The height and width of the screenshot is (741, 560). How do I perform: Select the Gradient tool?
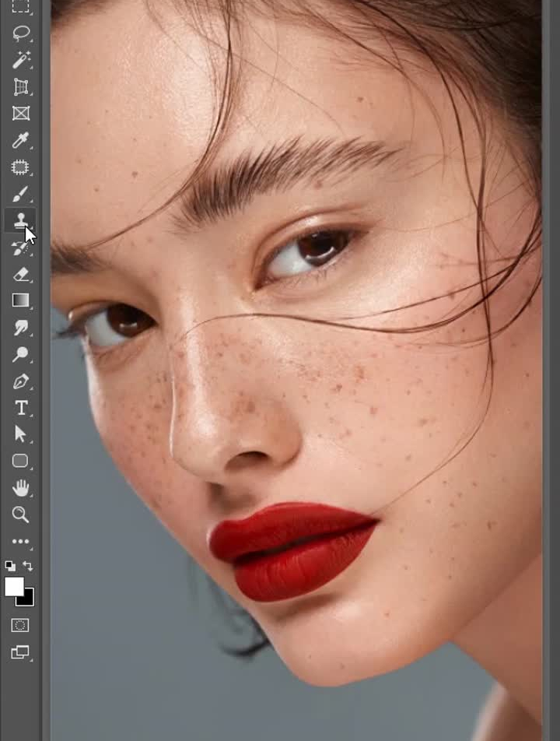click(21, 300)
